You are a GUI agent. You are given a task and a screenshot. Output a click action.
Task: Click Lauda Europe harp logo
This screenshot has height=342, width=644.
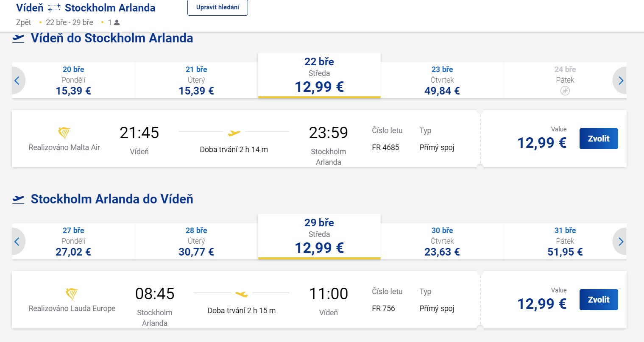point(72,294)
